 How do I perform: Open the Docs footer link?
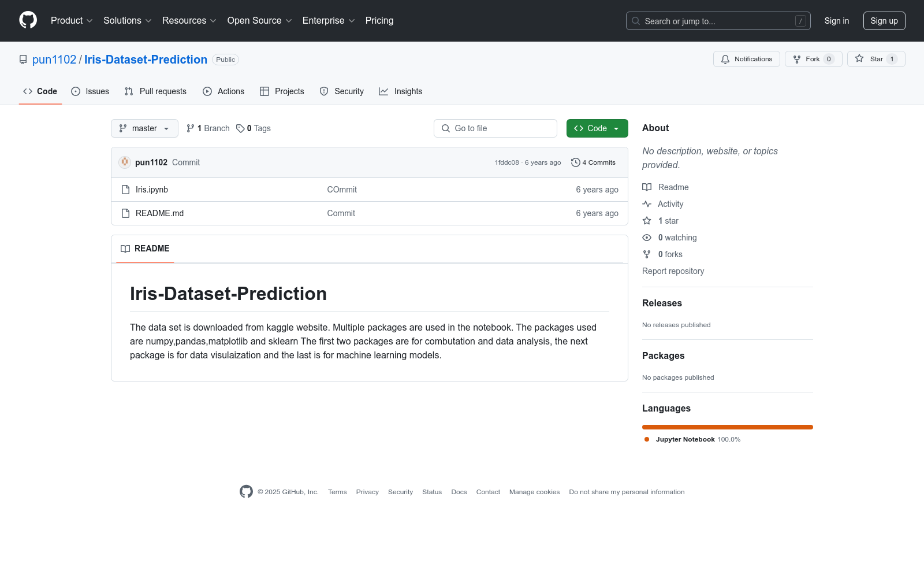click(459, 492)
